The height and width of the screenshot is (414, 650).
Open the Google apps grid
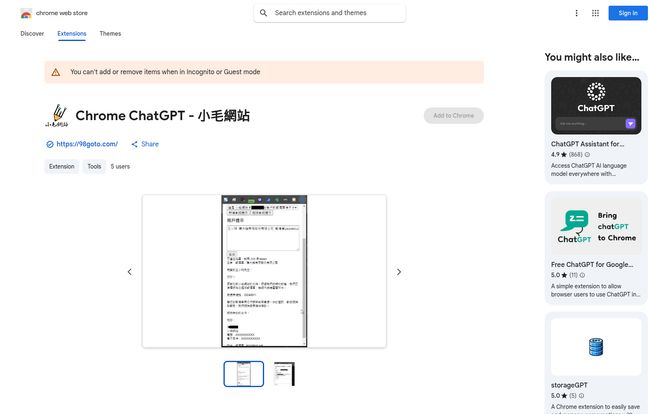(x=595, y=13)
